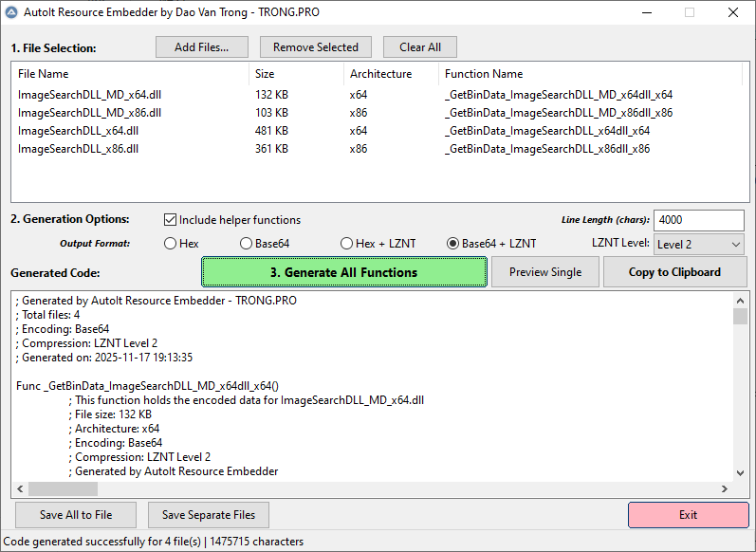Close the Resource Embedder window

[733, 12]
